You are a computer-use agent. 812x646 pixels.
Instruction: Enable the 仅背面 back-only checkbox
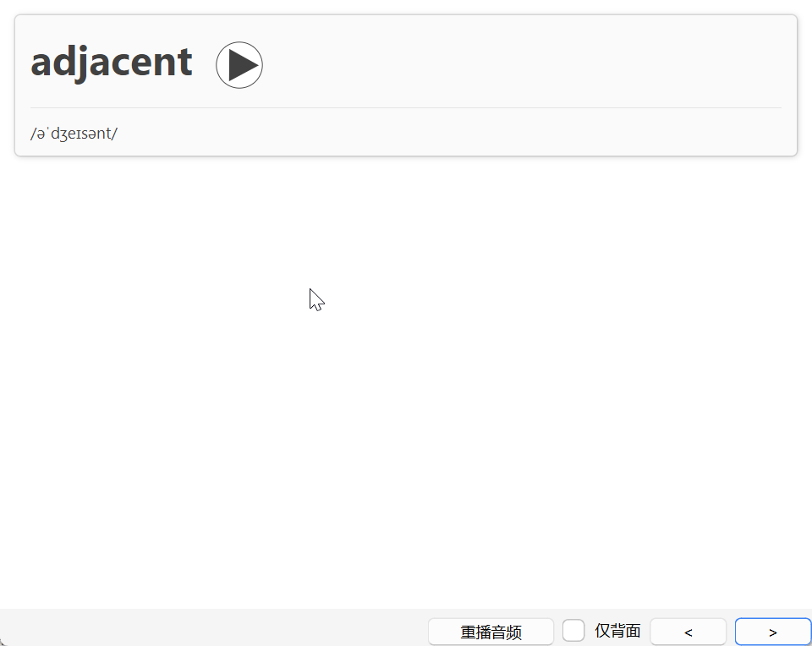(573, 631)
